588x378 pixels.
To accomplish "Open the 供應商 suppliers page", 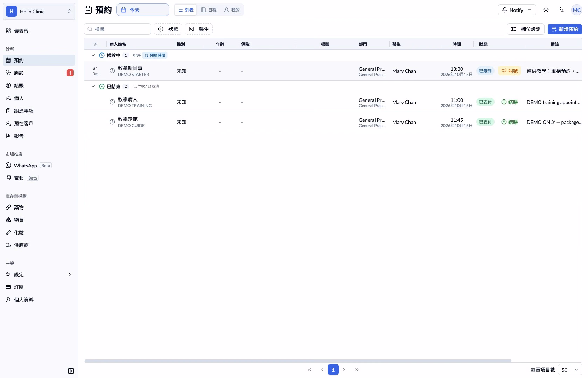I will (x=39, y=245).
